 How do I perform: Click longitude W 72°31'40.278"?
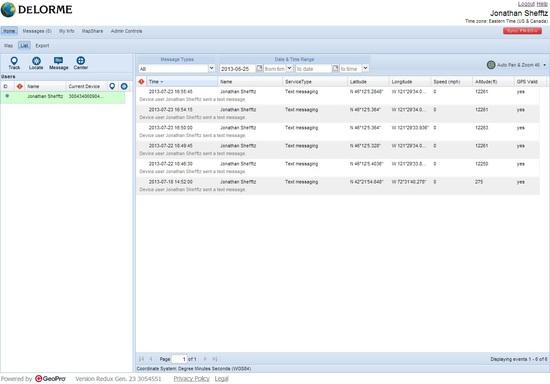click(x=409, y=182)
